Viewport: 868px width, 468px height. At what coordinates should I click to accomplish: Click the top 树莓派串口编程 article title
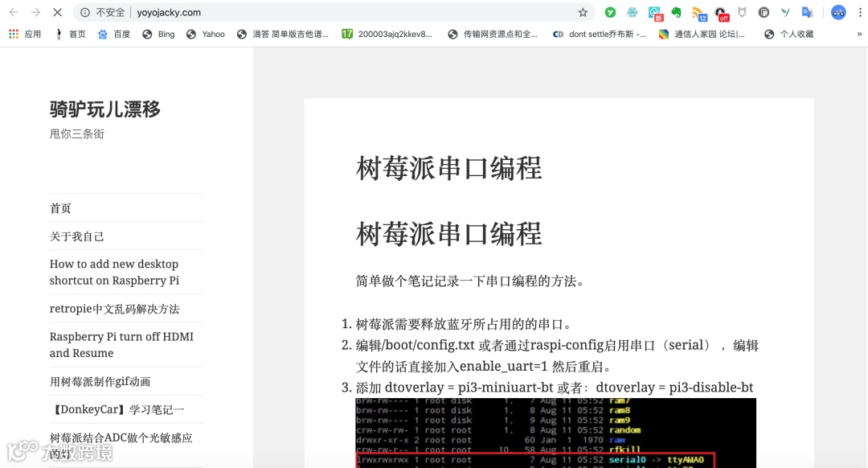[x=448, y=168]
